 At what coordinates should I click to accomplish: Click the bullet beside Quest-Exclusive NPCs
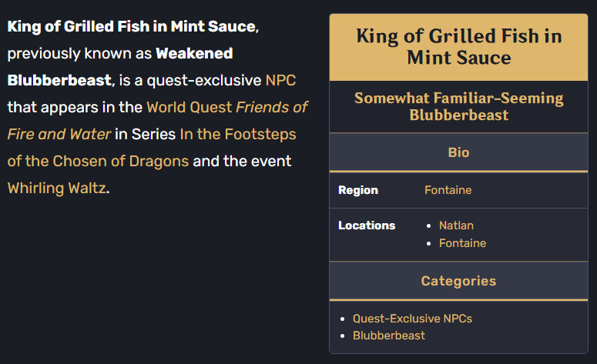(343, 319)
